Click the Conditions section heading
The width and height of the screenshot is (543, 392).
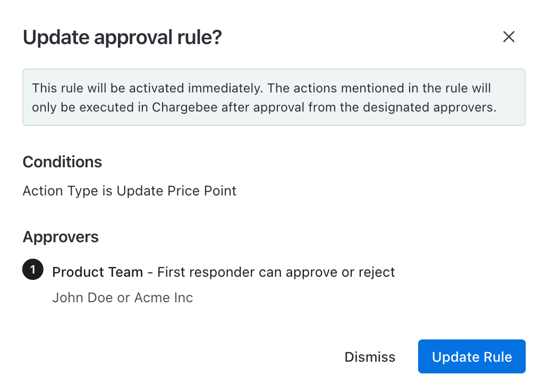pos(62,162)
